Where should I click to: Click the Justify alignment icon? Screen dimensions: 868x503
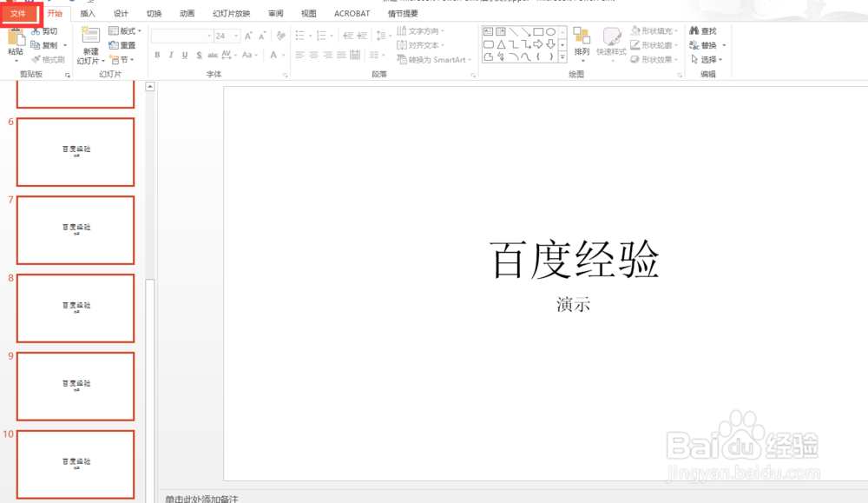[x=341, y=55]
